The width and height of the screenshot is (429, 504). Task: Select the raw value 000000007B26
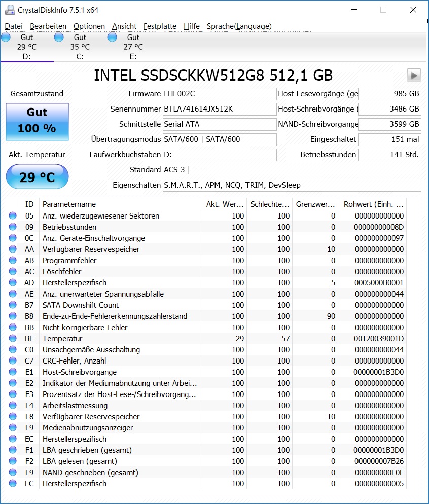click(379, 461)
